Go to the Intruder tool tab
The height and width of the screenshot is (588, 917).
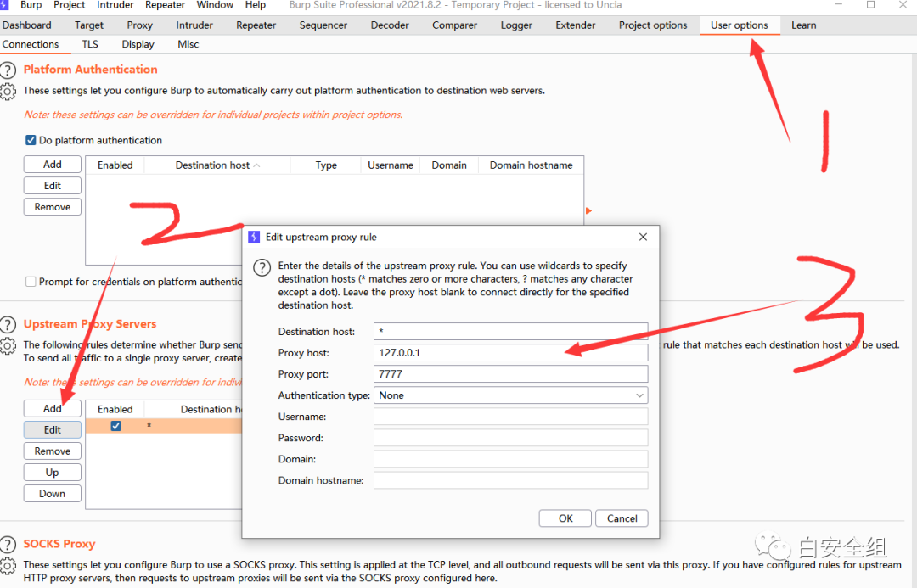[x=194, y=25]
